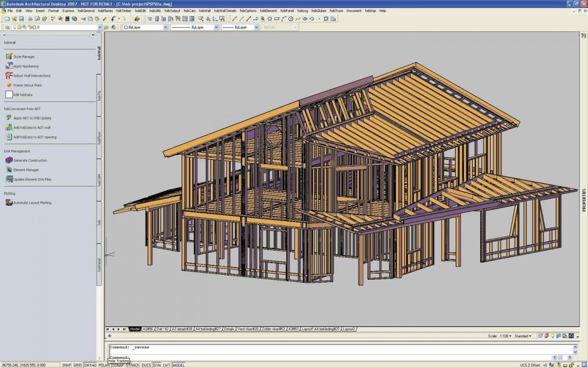
Task: Select the Polygon draw tool
Action: [x=270, y=19]
